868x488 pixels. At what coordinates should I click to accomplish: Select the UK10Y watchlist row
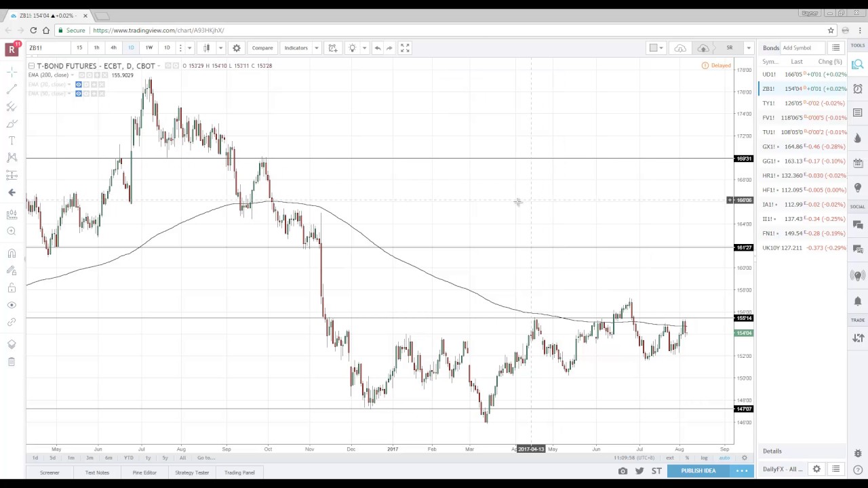pos(803,248)
